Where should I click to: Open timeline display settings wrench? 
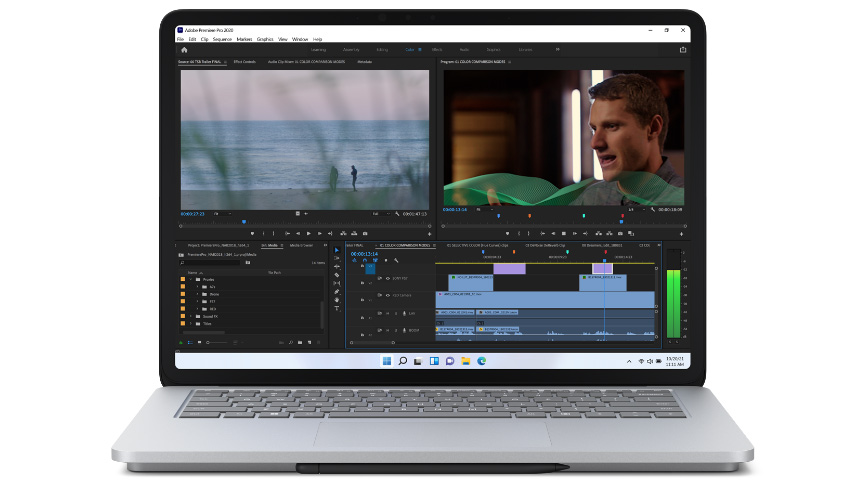click(x=396, y=261)
